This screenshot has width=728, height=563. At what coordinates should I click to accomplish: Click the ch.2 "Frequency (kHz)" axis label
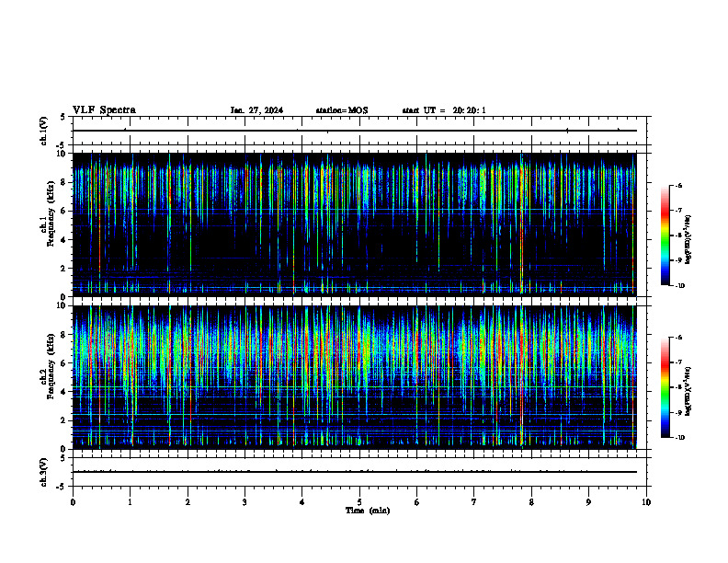[x=51, y=367]
